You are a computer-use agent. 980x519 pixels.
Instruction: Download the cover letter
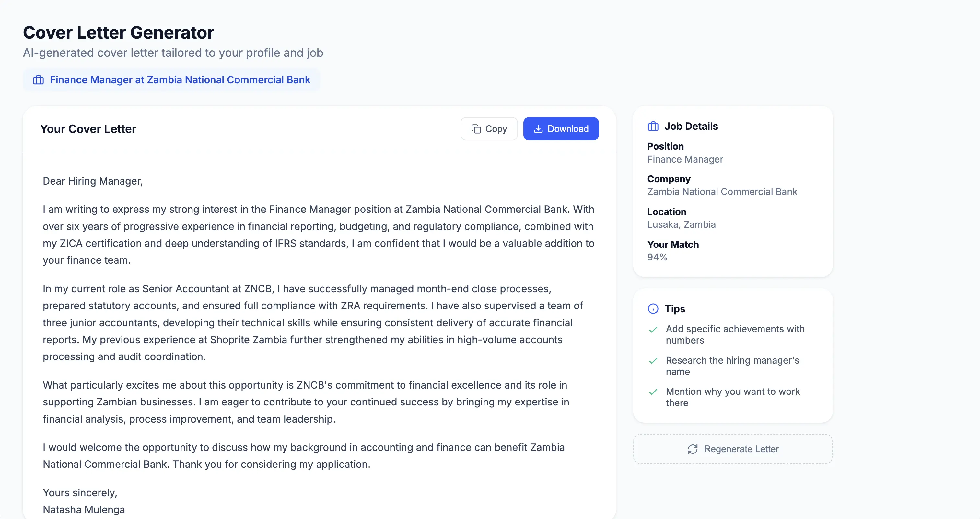pos(561,129)
